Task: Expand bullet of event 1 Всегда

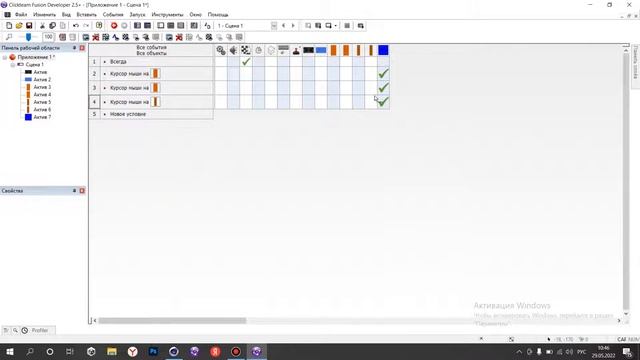Action: [x=104, y=62]
